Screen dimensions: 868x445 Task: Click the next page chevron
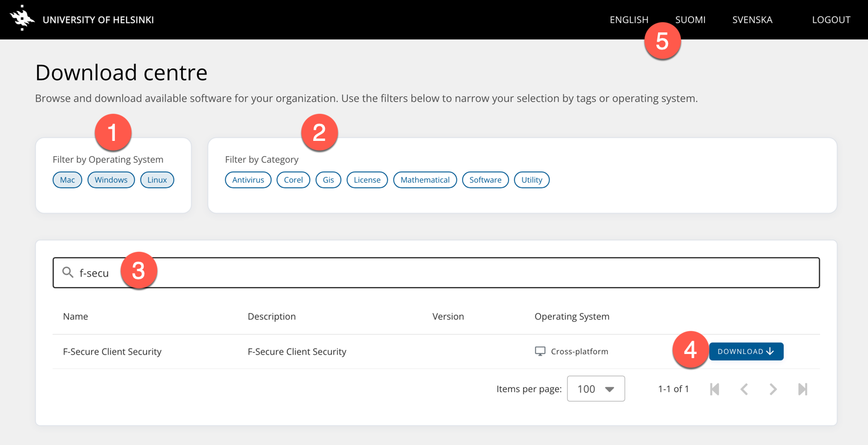point(773,389)
